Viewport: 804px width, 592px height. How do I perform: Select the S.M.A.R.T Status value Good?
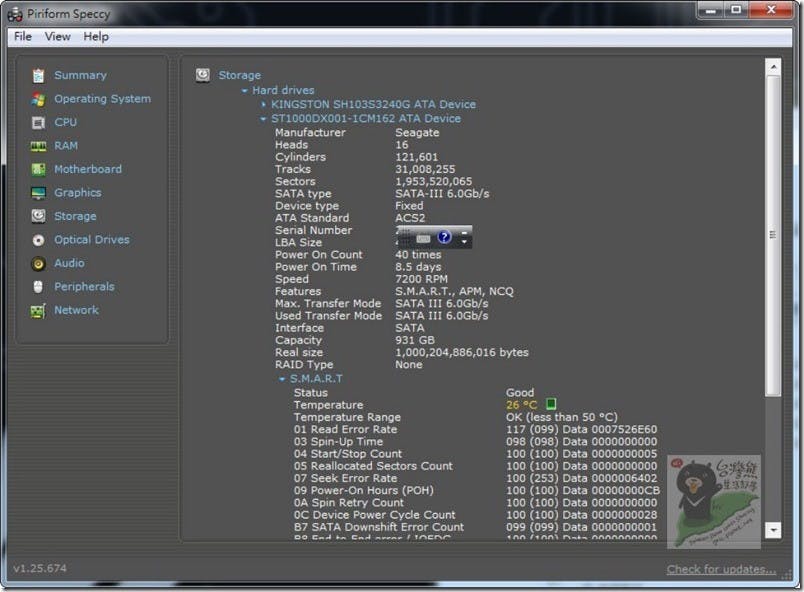(x=520, y=393)
